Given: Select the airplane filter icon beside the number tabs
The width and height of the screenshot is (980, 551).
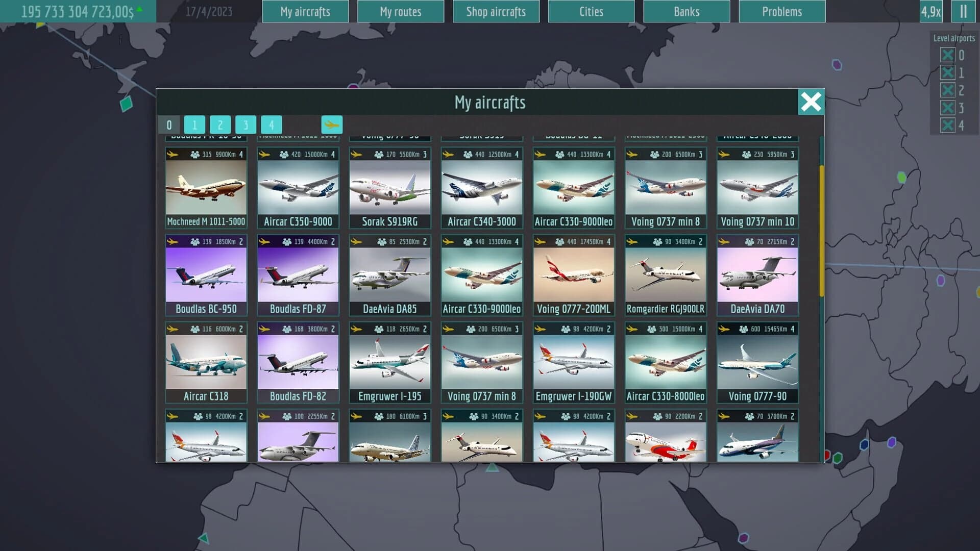Looking at the screenshot, I should point(332,124).
